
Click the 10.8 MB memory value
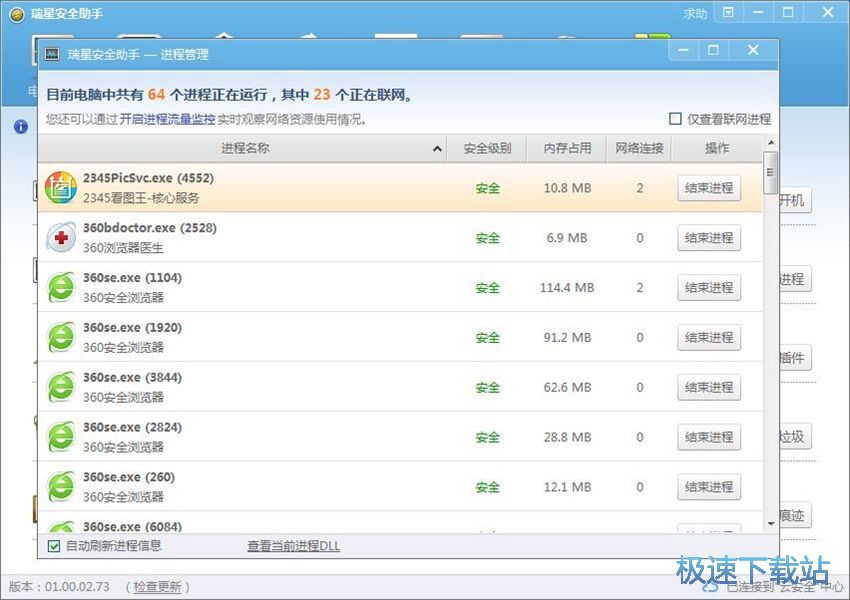(567, 188)
